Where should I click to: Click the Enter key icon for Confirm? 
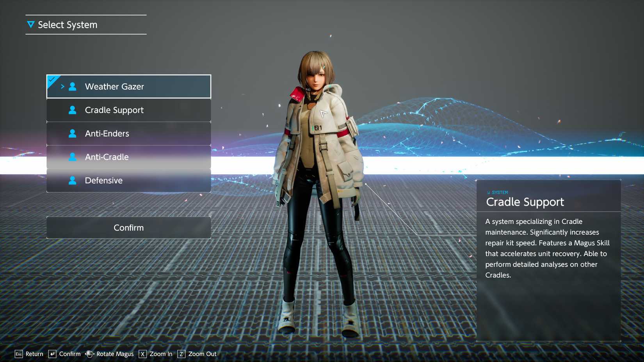pos(52,354)
